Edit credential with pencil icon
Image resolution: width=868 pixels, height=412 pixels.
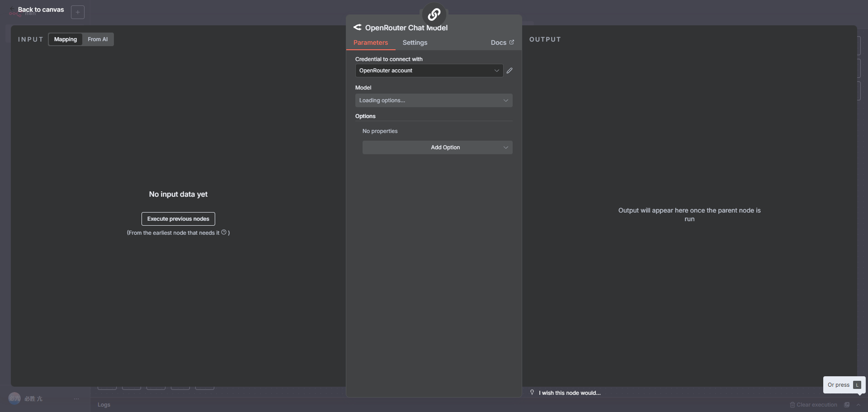point(509,71)
